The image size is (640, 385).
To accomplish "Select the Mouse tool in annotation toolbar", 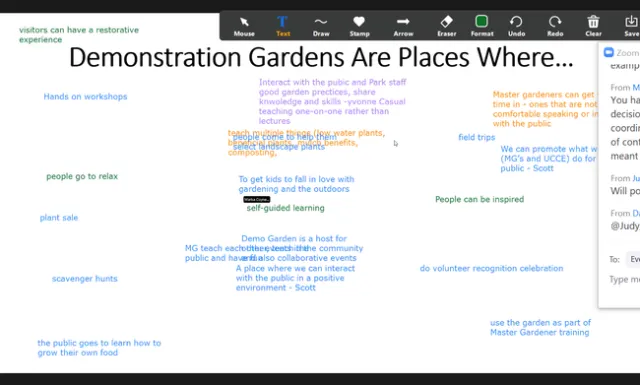I will pos(244,27).
